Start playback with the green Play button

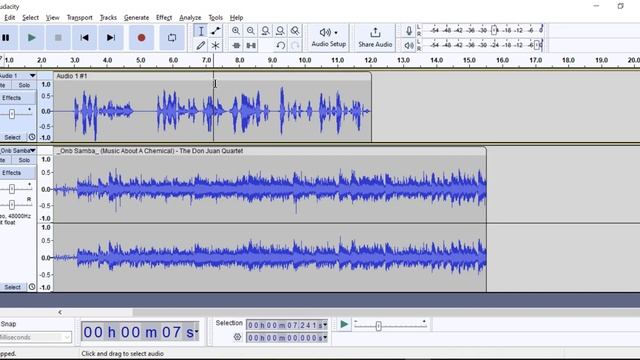31,38
